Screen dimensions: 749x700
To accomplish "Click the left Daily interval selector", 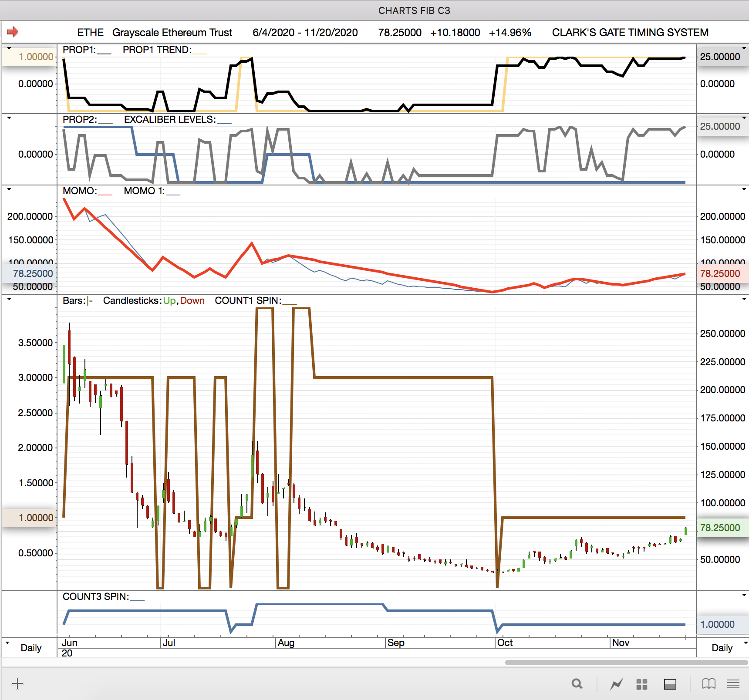I will point(30,648).
